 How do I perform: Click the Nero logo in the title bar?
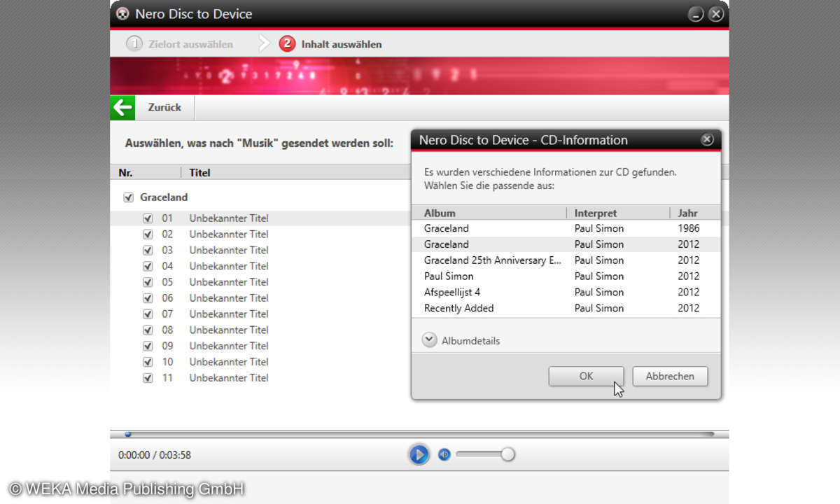point(122,14)
